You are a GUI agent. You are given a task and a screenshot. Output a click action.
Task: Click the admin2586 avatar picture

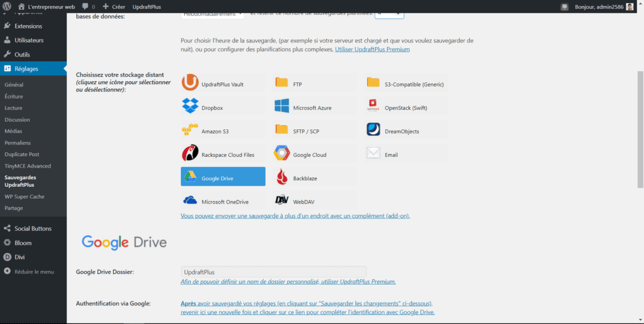[630, 7]
